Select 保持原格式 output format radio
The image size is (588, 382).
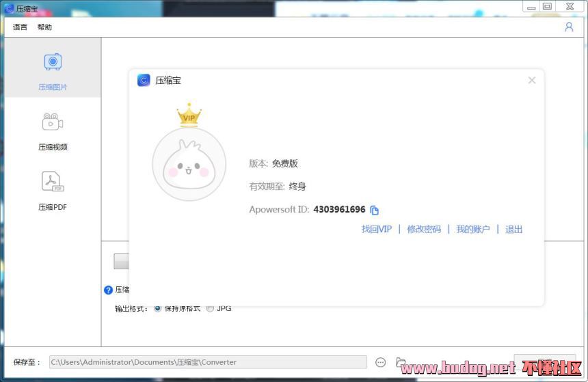pyautogui.click(x=157, y=308)
